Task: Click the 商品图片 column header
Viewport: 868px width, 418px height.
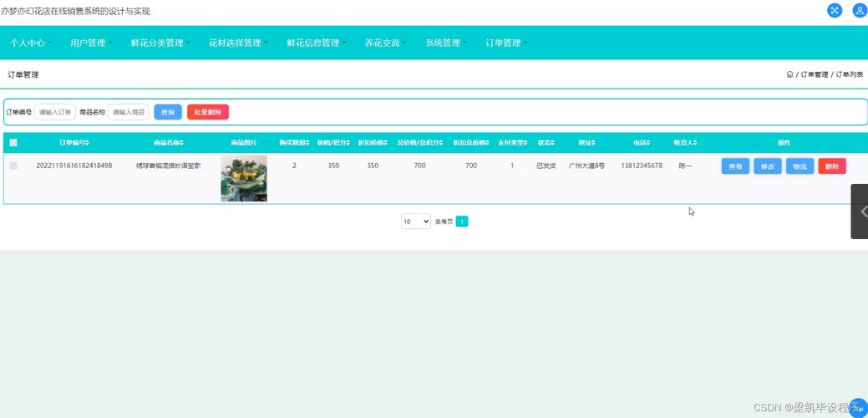Action: [244, 143]
